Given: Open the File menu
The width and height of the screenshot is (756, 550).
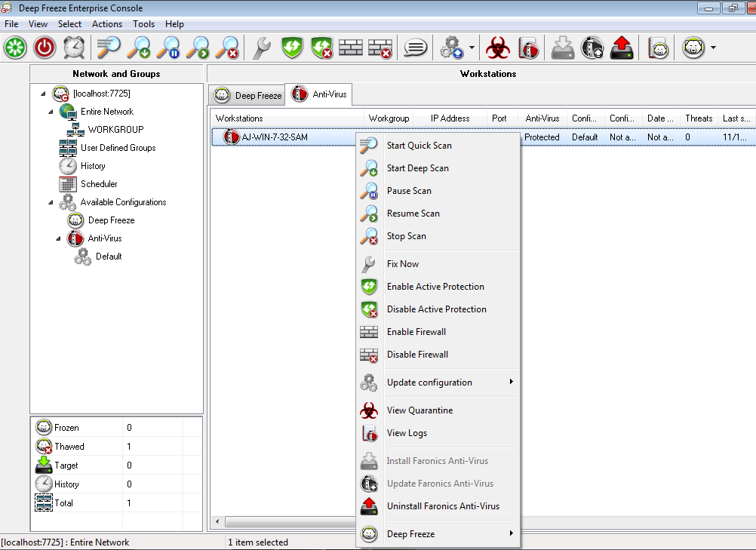Looking at the screenshot, I should click(11, 24).
